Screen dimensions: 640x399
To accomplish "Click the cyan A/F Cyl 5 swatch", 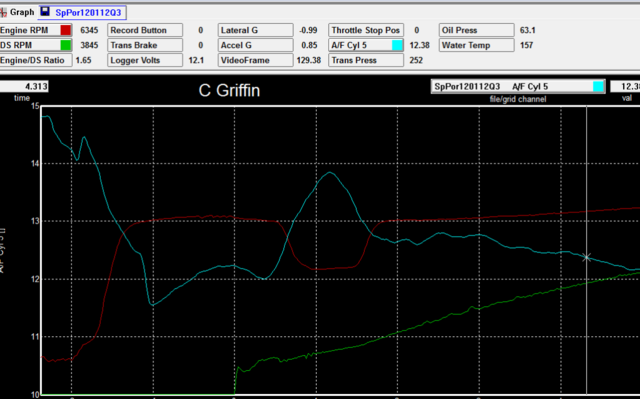I will [397, 45].
